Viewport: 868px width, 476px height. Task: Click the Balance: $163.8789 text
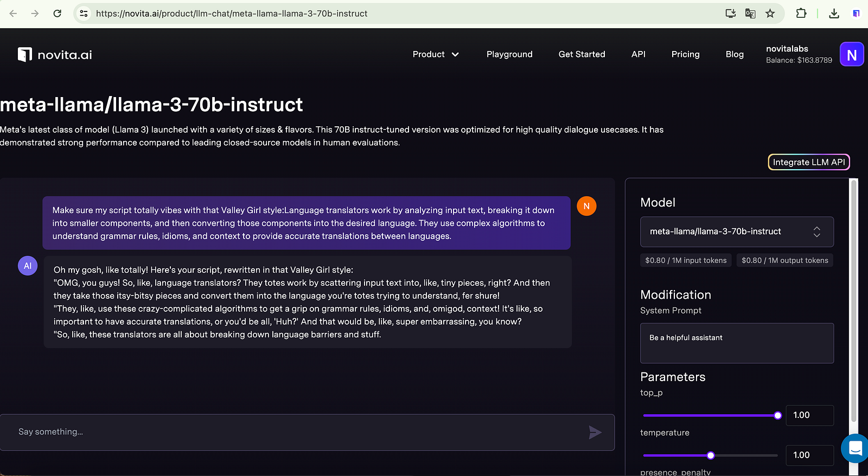pyautogui.click(x=799, y=60)
